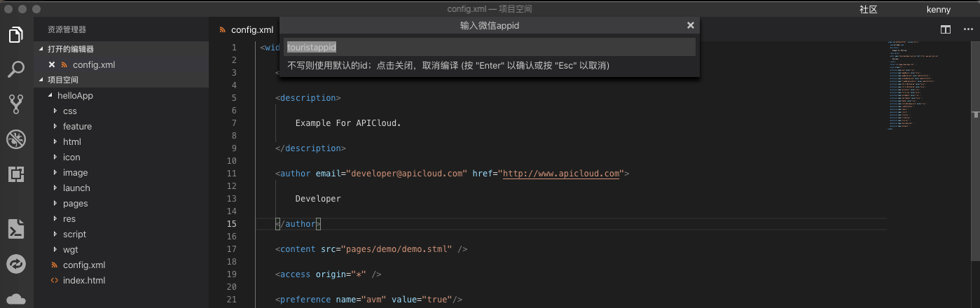Screen dimensions: 980x308
Task: Click the <access origin="*" /> line
Action: (329, 274)
